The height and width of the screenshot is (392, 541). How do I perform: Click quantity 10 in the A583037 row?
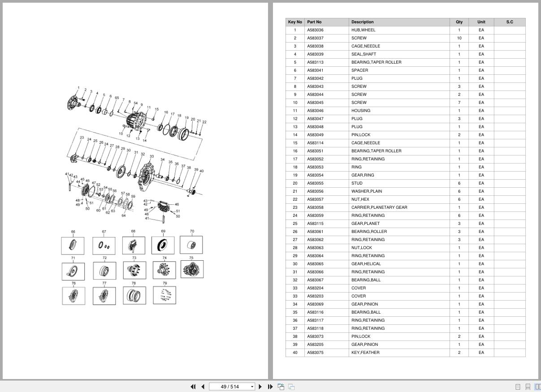(x=459, y=38)
